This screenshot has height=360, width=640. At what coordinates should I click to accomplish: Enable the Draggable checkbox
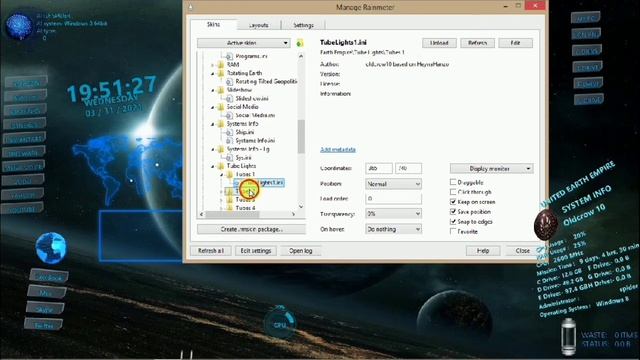pyautogui.click(x=453, y=182)
